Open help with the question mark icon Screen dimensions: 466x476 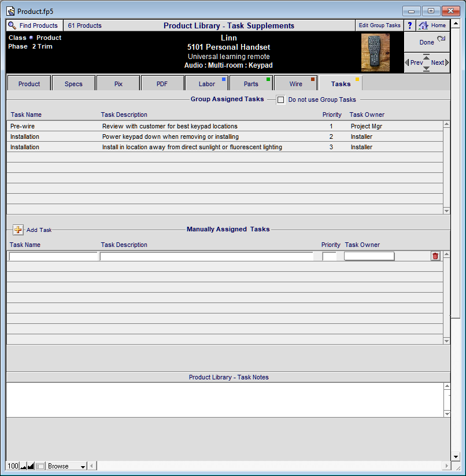coord(409,25)
